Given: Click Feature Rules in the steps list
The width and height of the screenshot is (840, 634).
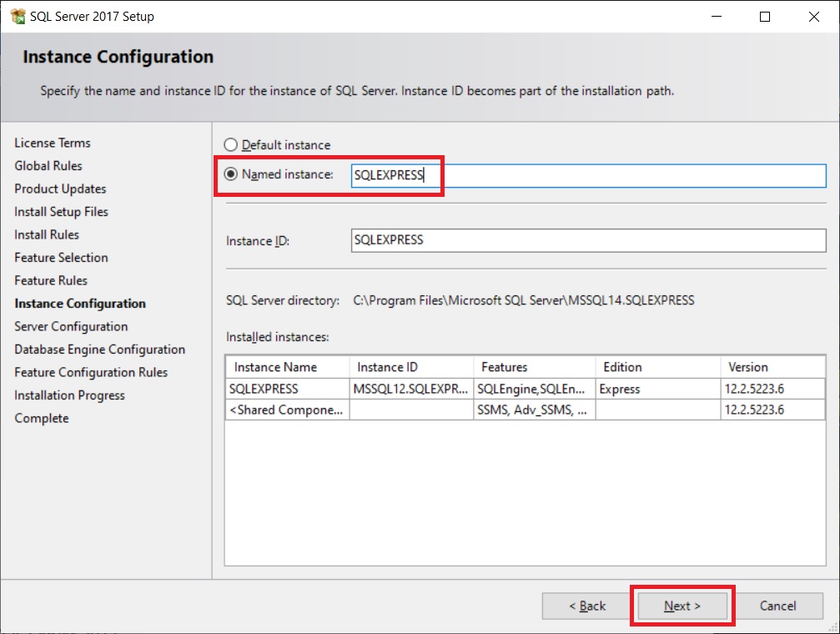Looking at the screenshot, I should (51, 281).
